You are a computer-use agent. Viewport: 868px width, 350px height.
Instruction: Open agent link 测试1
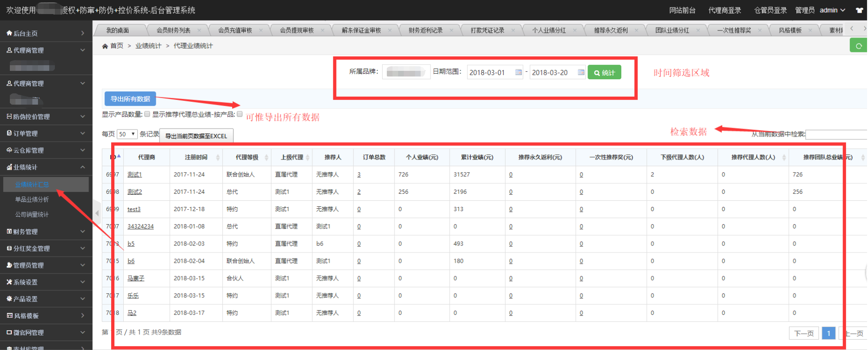(135, 175)
